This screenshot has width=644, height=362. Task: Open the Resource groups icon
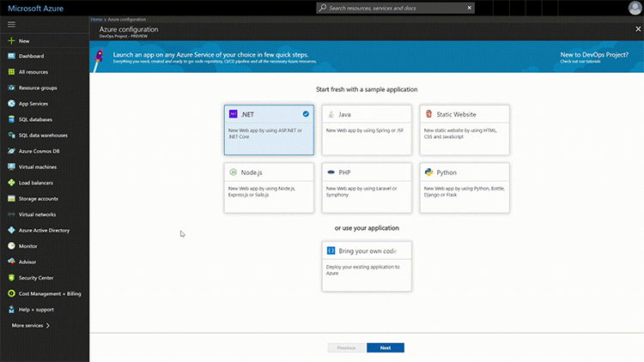click(x=11, y=87)
